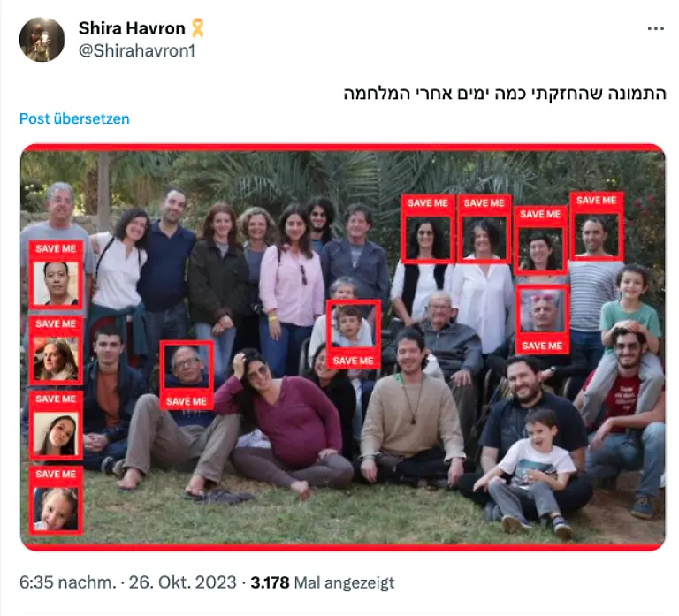Open Shira Havron's profile avatar

click(42, 40)
